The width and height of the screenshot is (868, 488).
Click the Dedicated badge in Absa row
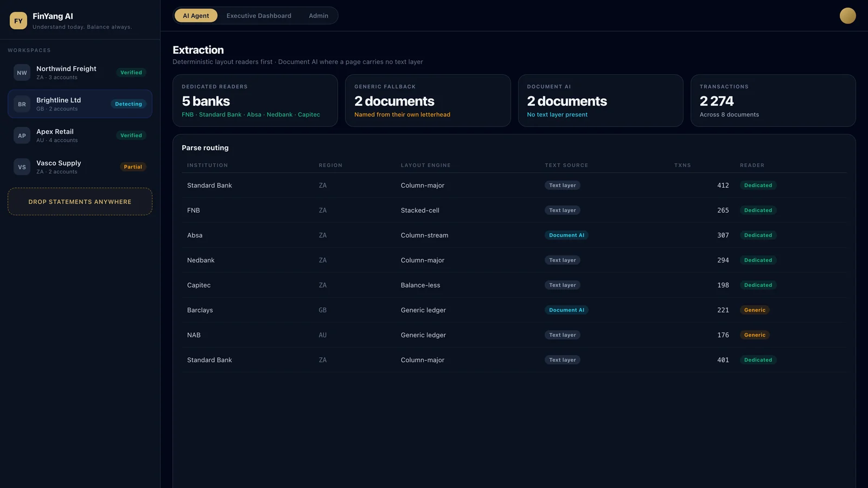point(758,235)
